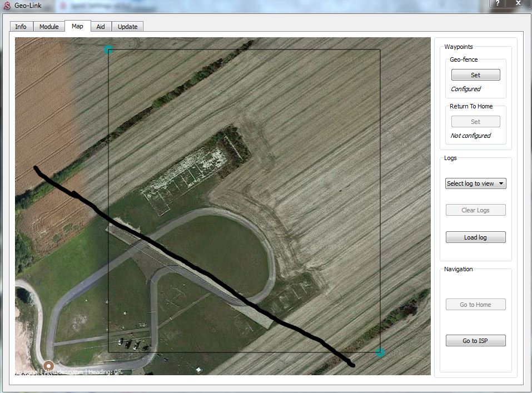Click the Geo-Link app icon in title bar
Screen dimensions: 532x393
[7, 5]
